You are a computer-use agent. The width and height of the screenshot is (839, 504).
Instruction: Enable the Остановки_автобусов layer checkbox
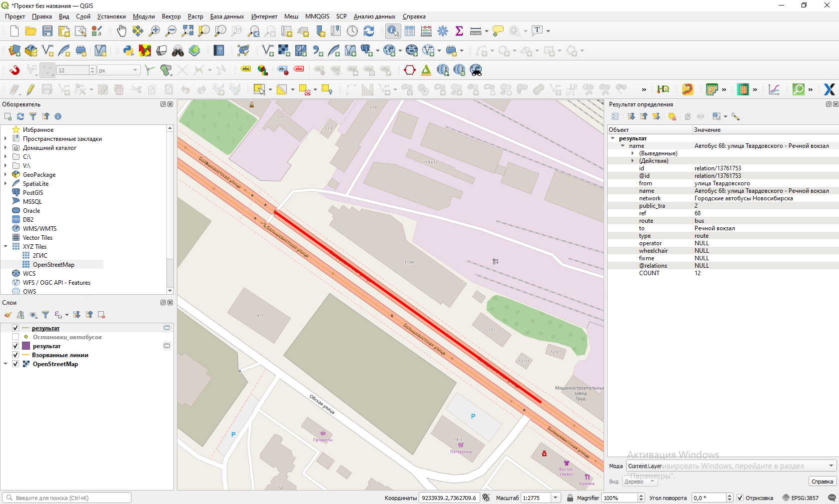coord(15,337)
